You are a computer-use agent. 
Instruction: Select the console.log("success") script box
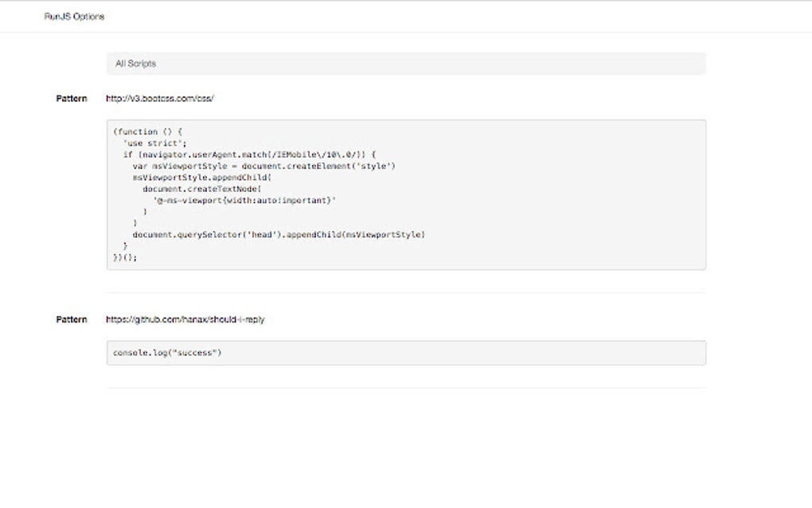[x=406, y=352]
